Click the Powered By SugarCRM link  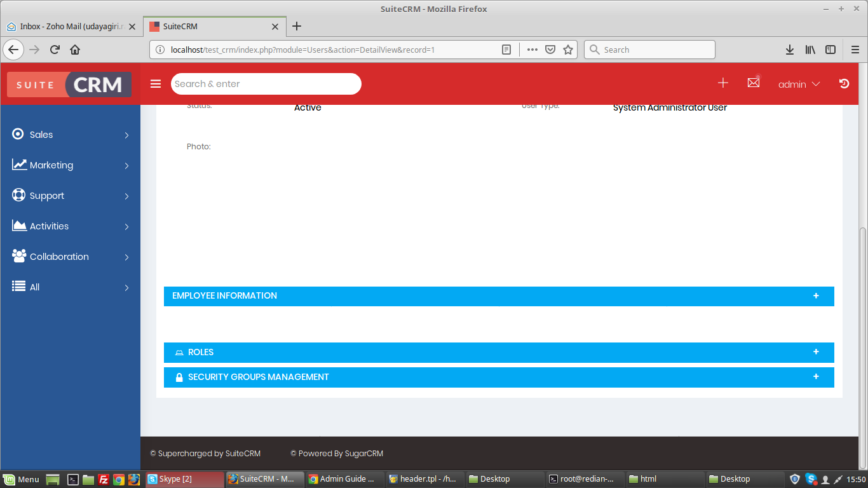[x=337, y=454]
